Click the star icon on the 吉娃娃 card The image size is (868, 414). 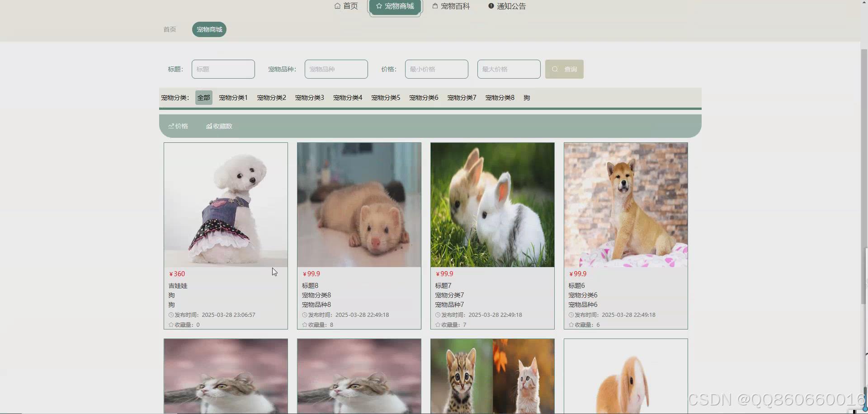click(171, 325)
